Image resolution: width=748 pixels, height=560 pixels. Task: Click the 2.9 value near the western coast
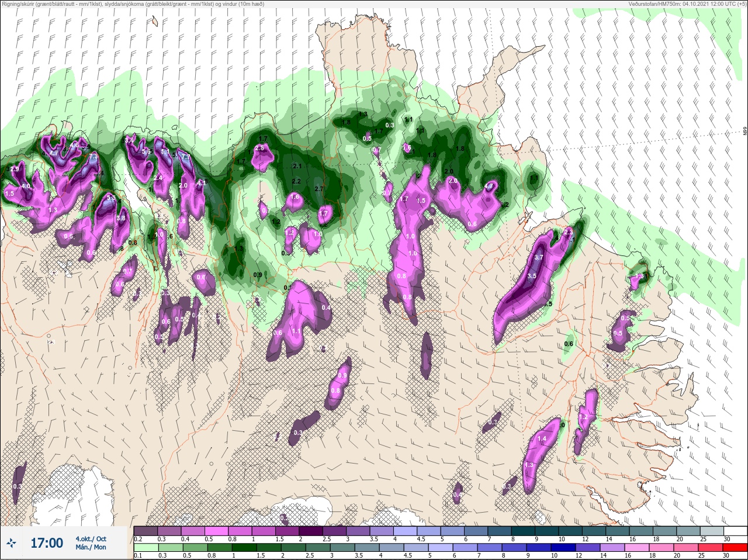[x=15, y=170]
